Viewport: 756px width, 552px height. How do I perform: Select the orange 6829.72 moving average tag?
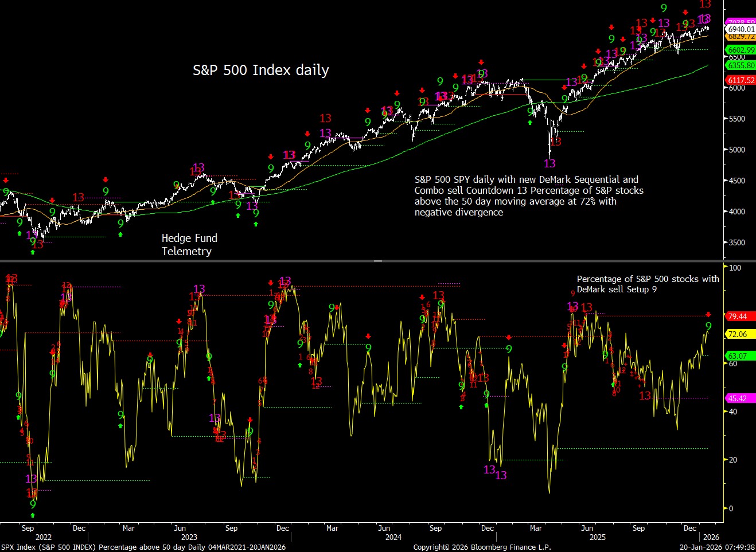tap(741, 37)
